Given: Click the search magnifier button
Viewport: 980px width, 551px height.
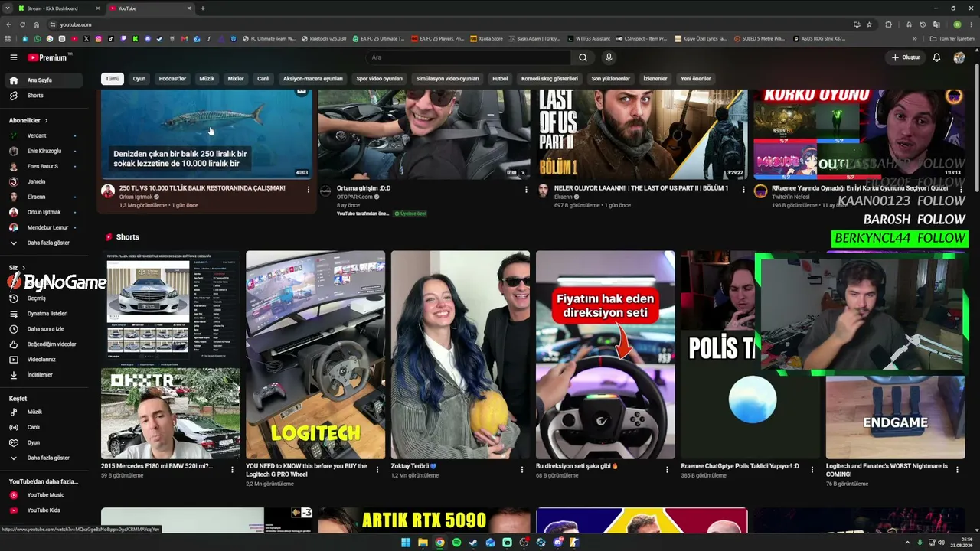Looking at the screenshot, I should pos(583,57).
